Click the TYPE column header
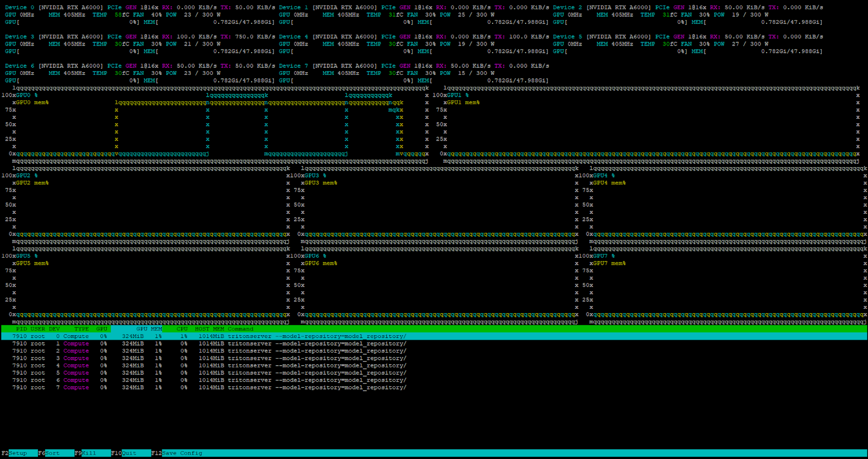The width and height of the screenshot is (868, 459). coord(82,329)
